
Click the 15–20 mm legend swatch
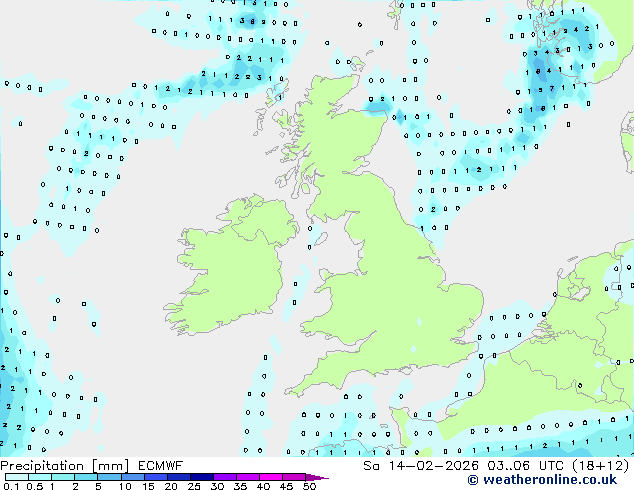[x=156, y=477]
